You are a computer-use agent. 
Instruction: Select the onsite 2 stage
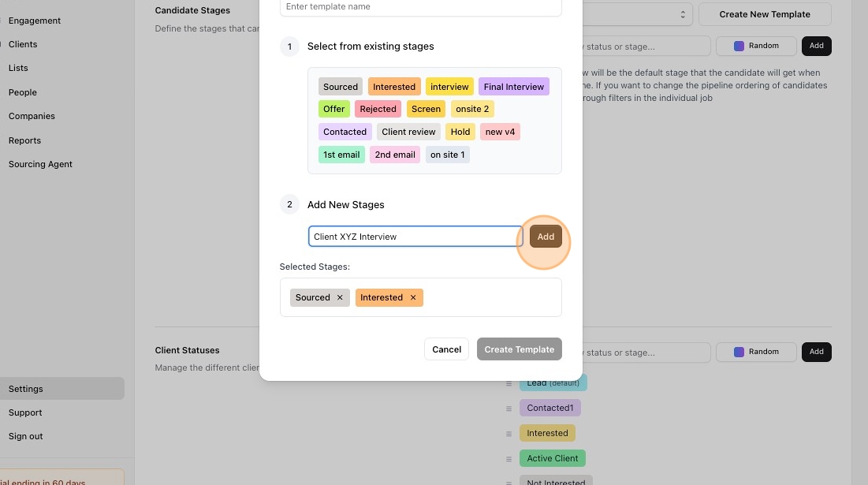472,109
